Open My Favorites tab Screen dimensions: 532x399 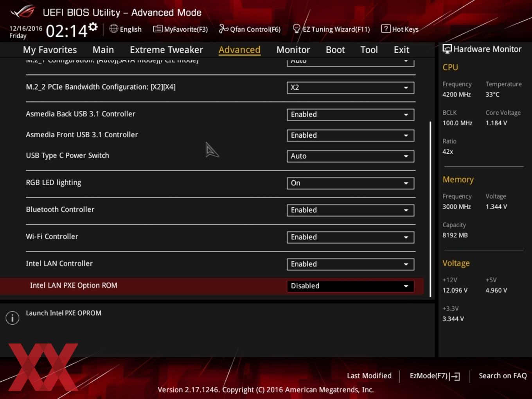click(x=50, y=50)
